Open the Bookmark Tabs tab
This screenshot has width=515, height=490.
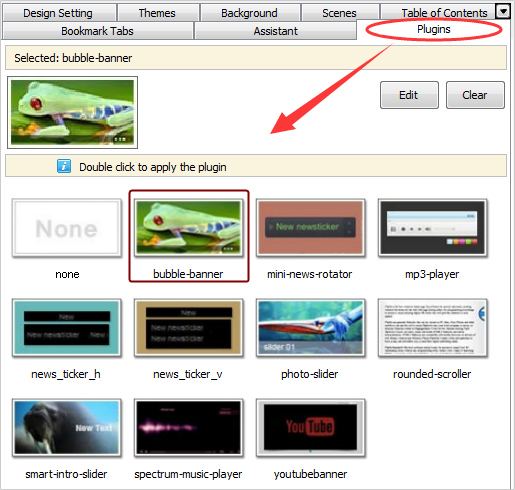[x=98, y=31]
